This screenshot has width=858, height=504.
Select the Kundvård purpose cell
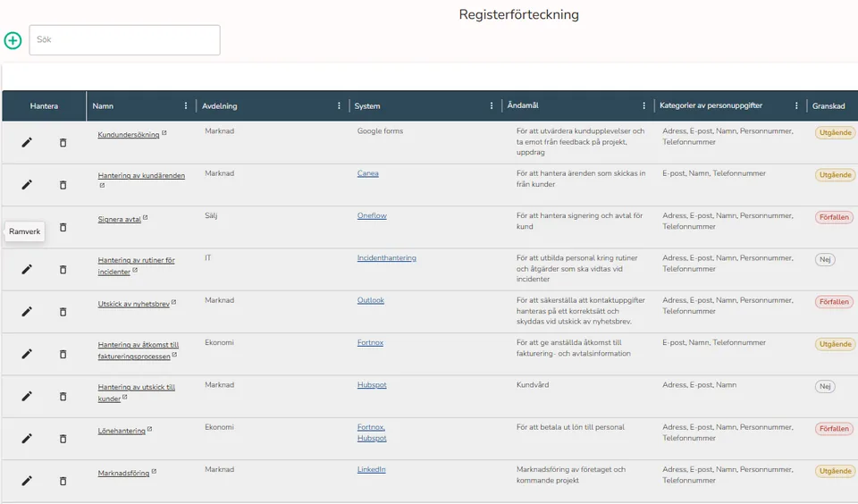tap(533, 385)
